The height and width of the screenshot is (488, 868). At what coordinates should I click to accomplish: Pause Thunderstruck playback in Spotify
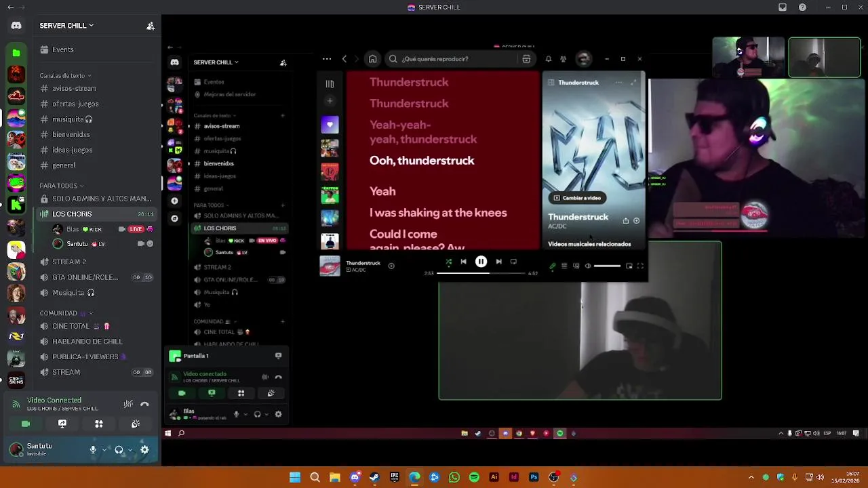click(x=481, y=262)
